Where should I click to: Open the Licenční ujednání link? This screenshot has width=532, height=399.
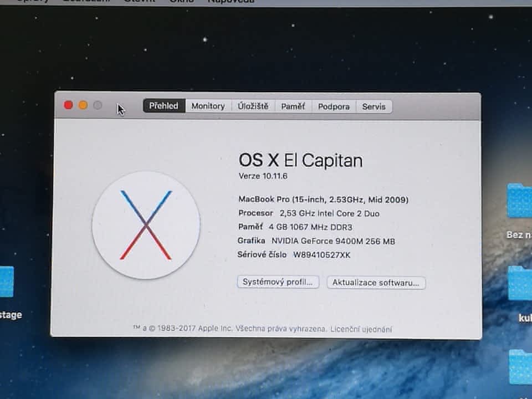[x=361, y=329]
